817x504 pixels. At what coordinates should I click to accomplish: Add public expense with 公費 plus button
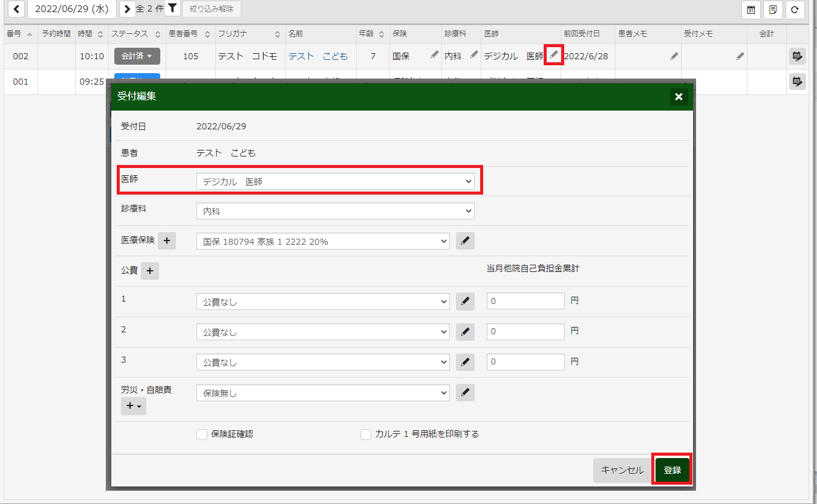[x=150, y=271]
